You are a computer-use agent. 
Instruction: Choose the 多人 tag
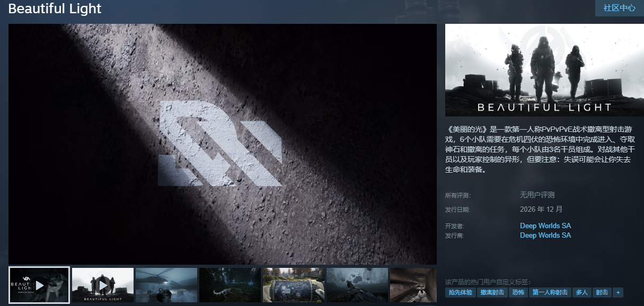(x=581, y=292)
